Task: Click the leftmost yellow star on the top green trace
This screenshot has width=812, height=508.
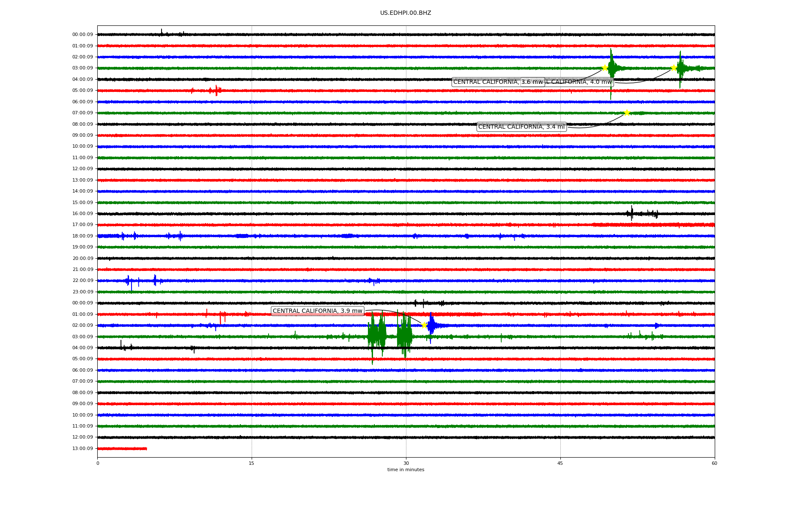Action: (605, 68)
